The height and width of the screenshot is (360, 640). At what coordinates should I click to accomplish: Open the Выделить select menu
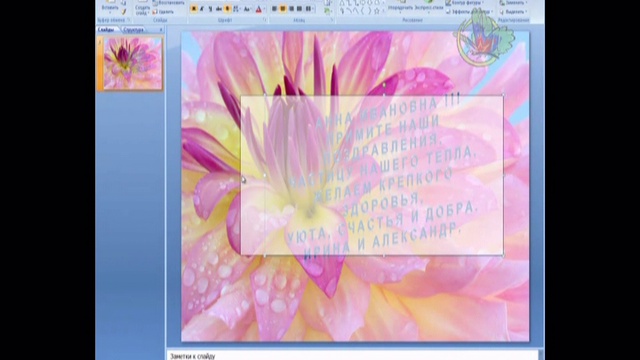[x=513, y=12]
